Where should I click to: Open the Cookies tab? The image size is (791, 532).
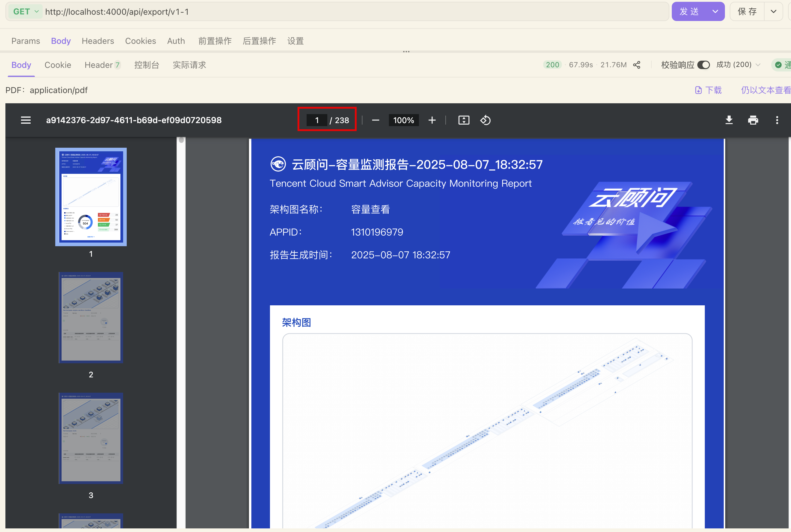pos(141,41)
